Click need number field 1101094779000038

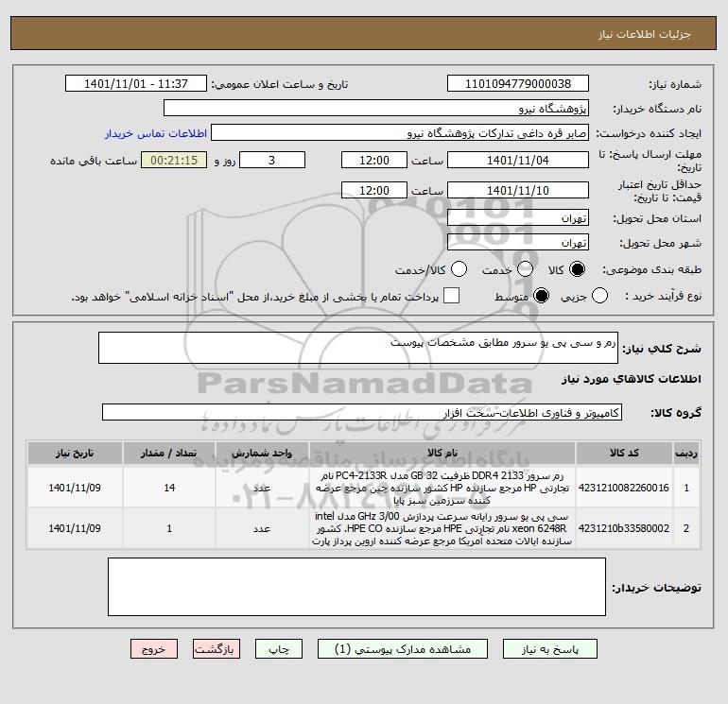[x=518, y=84]
